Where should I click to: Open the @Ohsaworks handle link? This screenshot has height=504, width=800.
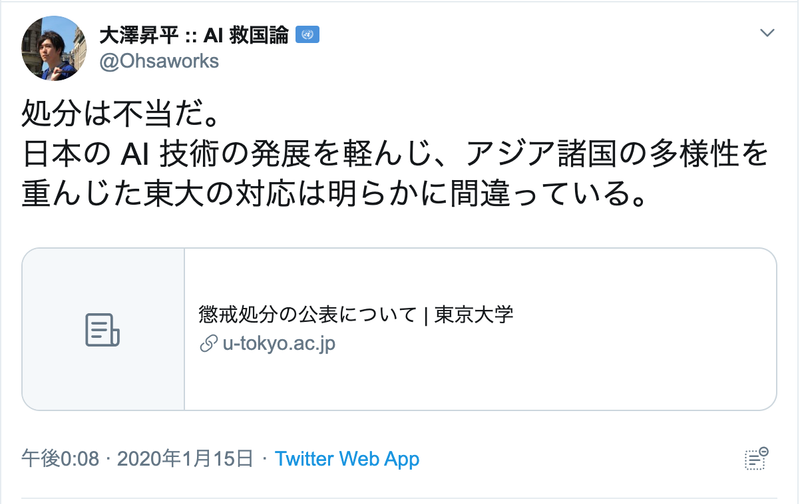click(x=158, y=61)
